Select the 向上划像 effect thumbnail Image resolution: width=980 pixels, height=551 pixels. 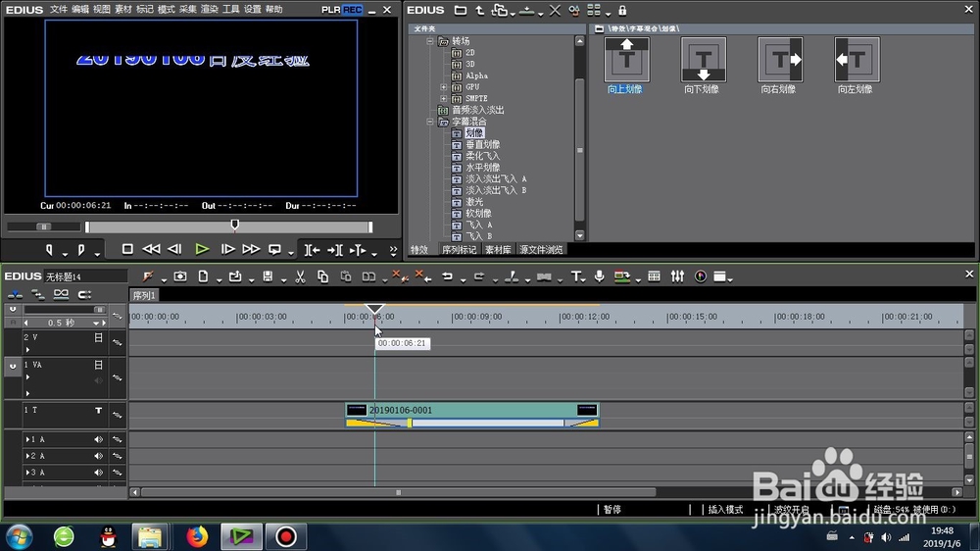(626, 60)
